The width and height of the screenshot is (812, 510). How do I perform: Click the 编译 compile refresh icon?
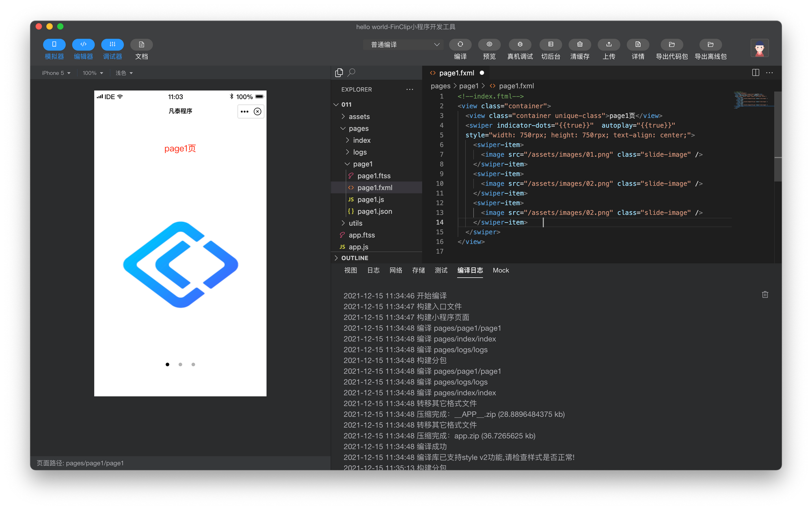(460, 44)
